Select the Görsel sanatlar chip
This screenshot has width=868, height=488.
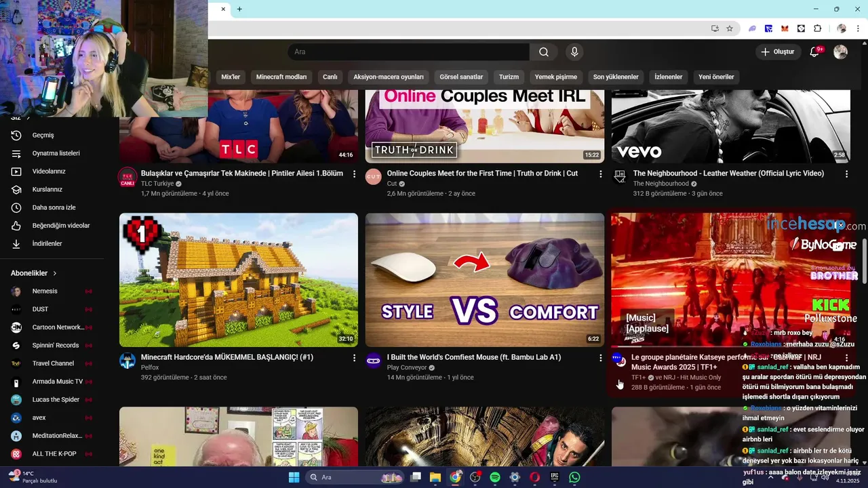pos(461,77)
